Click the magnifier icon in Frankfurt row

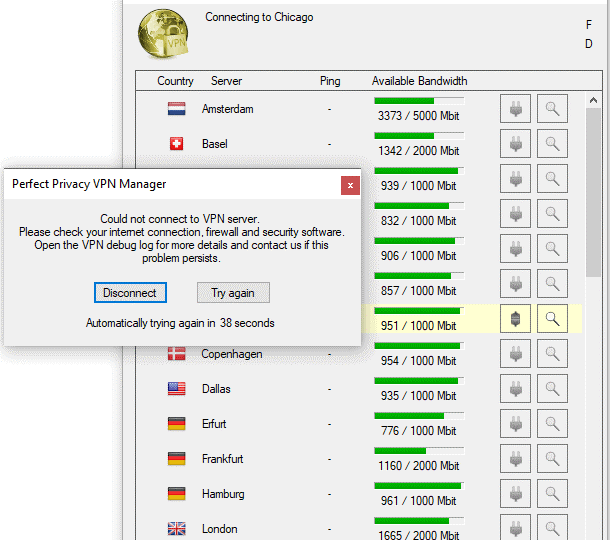[x=552, y=459]
